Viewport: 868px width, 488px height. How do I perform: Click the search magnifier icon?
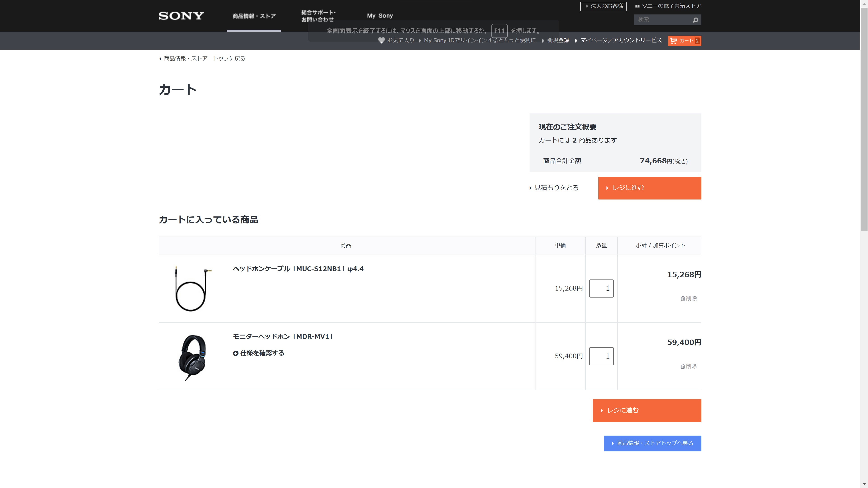[695, 20]
